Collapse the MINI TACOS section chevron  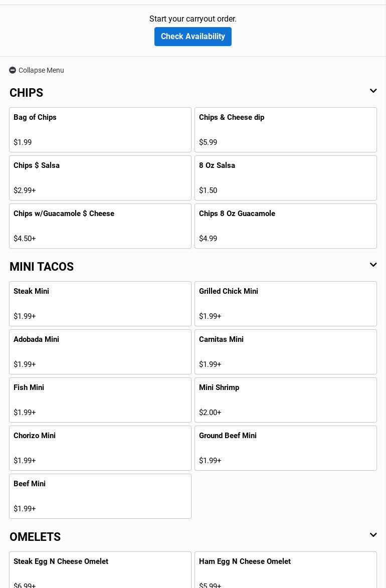tap(373, 265)
